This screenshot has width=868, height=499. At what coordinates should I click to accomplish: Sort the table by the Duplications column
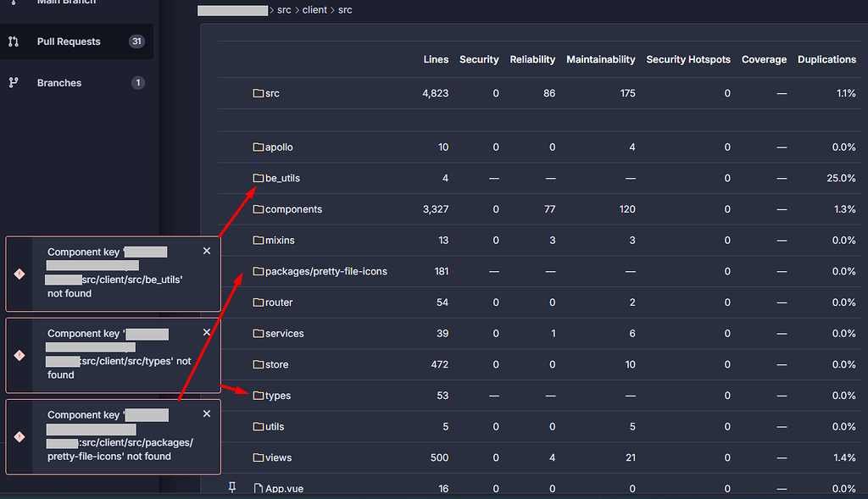point(826,59)
